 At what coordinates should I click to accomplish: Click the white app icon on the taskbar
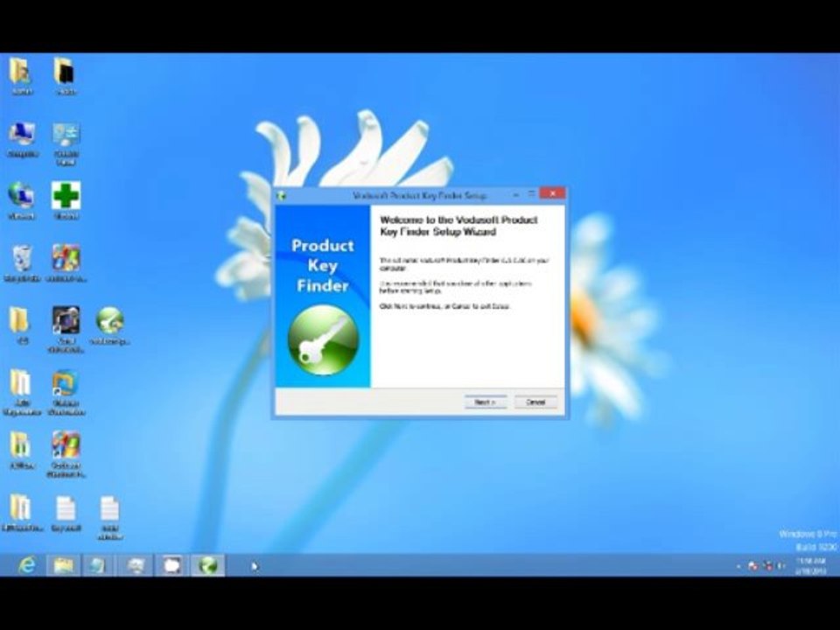172,565
